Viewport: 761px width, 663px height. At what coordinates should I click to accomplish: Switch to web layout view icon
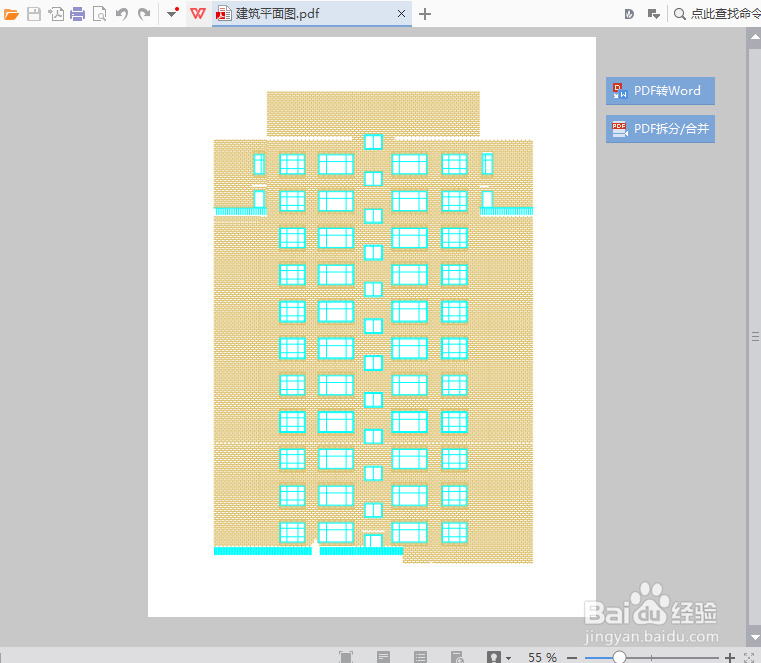(x=457, y=657)
